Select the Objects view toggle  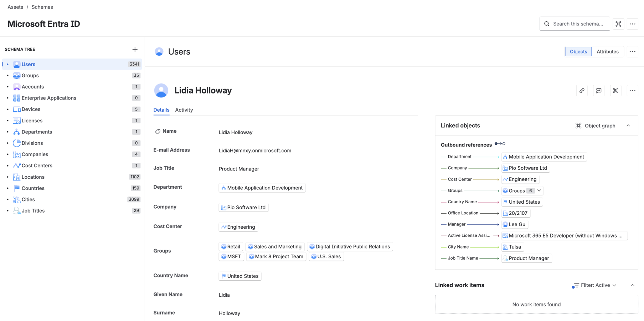point(578,51)
